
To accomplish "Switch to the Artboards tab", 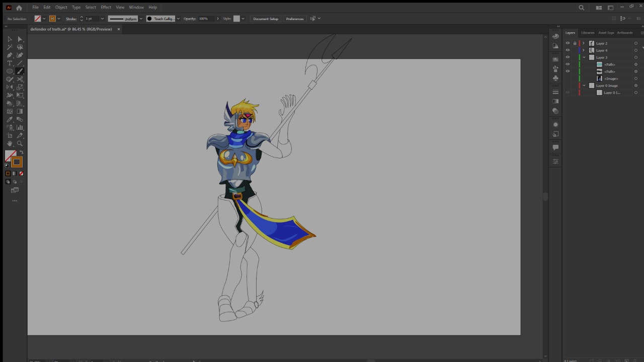I will tap(625, 33).
